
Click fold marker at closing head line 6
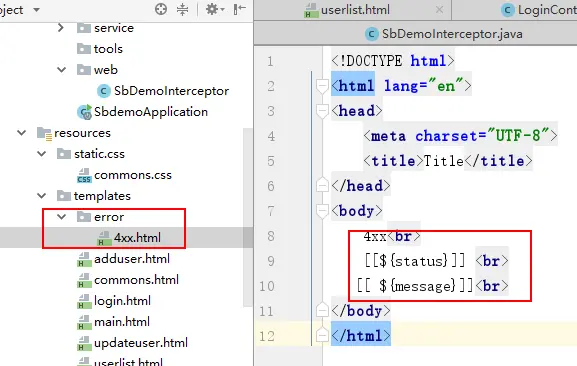pos(322,185)
